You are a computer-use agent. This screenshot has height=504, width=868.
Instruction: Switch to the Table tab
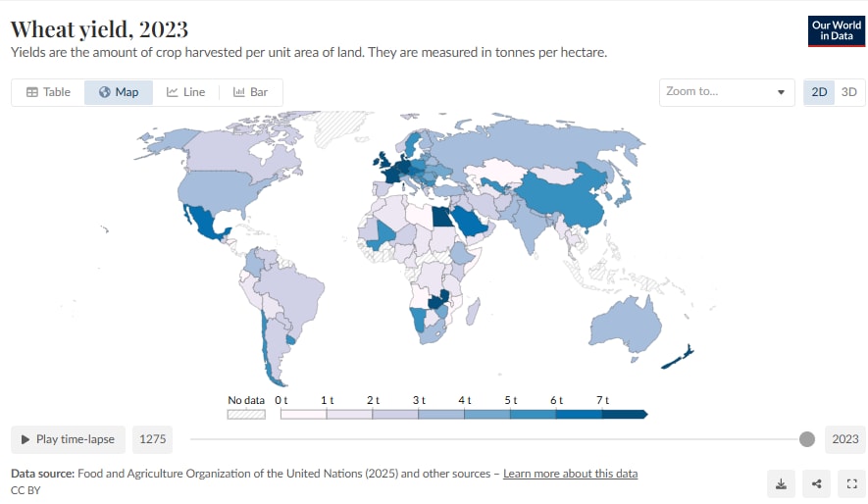tap(48, 92)
